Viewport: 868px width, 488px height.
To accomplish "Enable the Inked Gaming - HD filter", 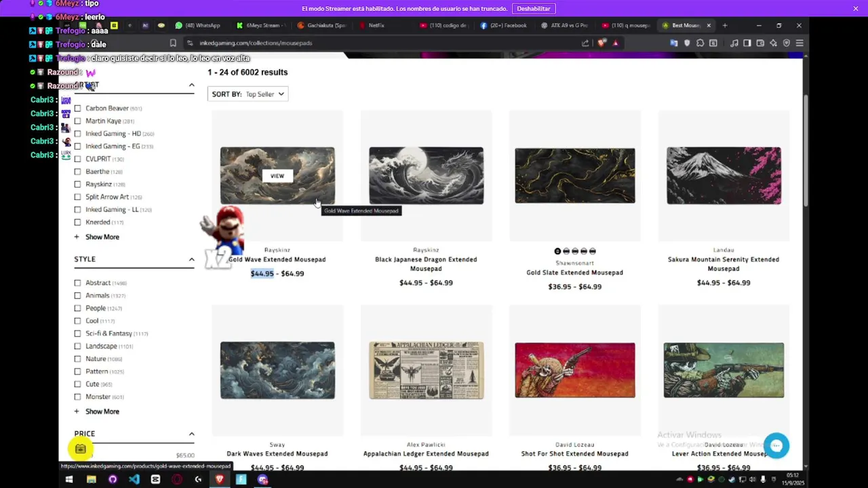I will 77,134.
